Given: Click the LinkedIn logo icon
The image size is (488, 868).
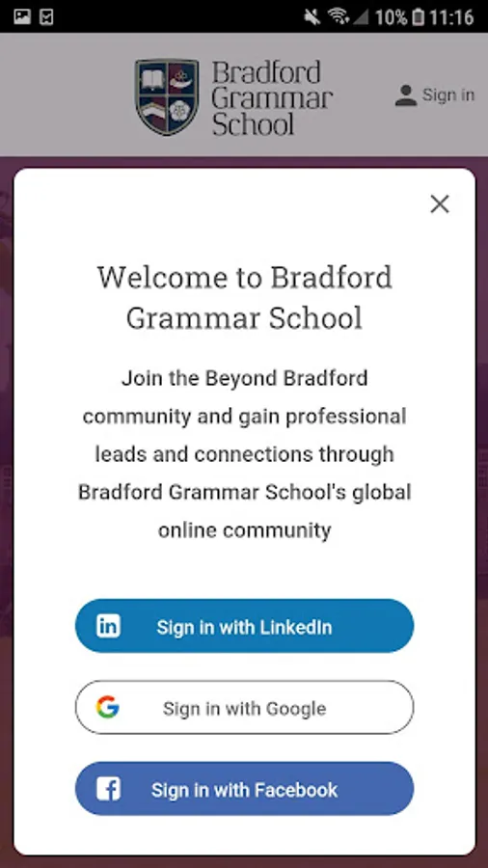Looking at the screenshot, I should coord(108,626).
